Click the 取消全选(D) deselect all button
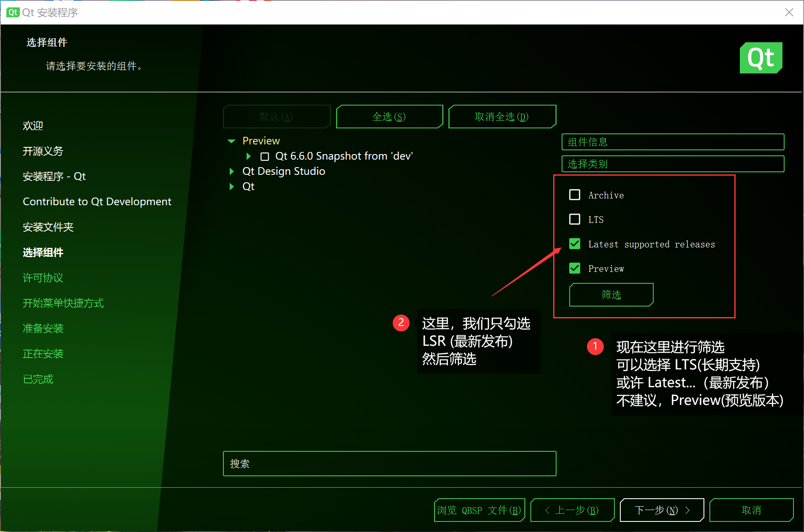This screenshot has width=804, height=532. pyautogui.click(x=502, y=117)
